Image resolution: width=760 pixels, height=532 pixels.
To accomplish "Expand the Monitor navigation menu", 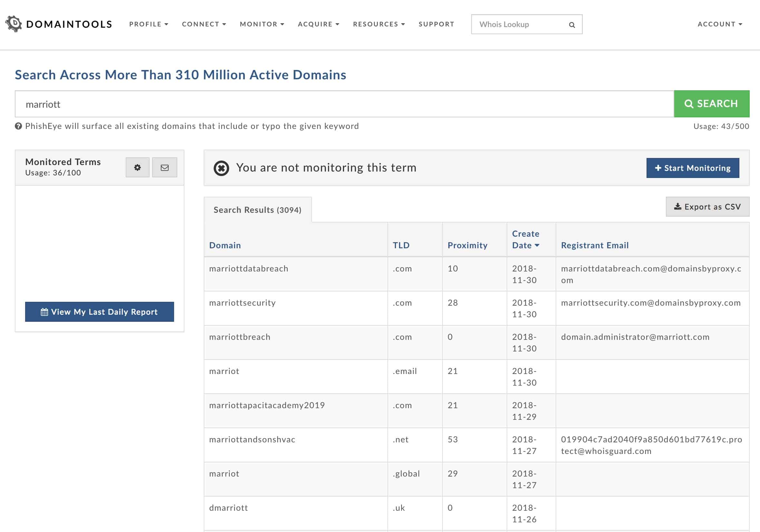I will click(x=262, y=24).
